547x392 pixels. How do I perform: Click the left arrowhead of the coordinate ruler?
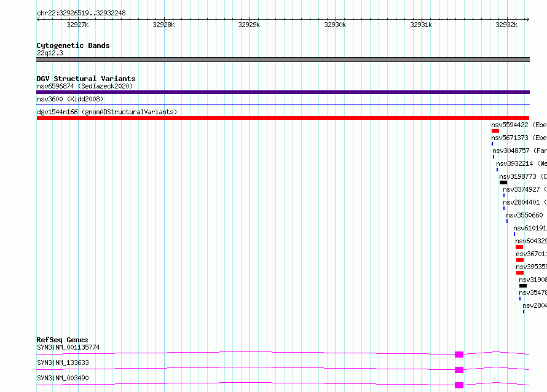tap(38, 19)
